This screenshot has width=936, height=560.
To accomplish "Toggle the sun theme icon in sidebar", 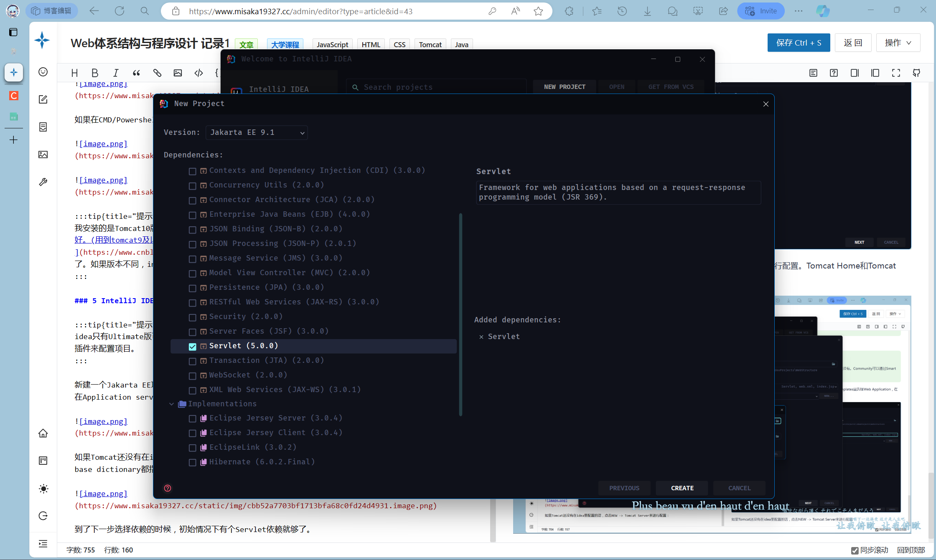I will [x=43, y=489].
